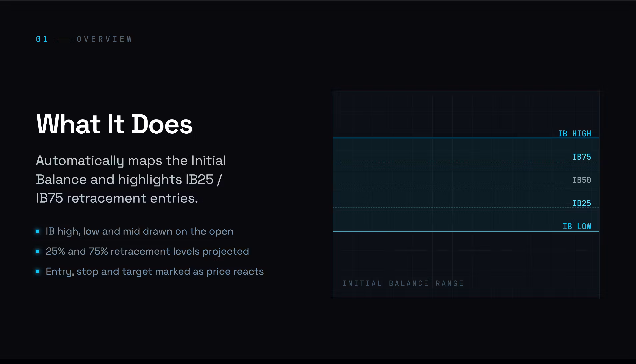Click the solid IB LOW line
The height and width of the screenshot is (364, 636).
pyautogui.click(x=466, y=231)
